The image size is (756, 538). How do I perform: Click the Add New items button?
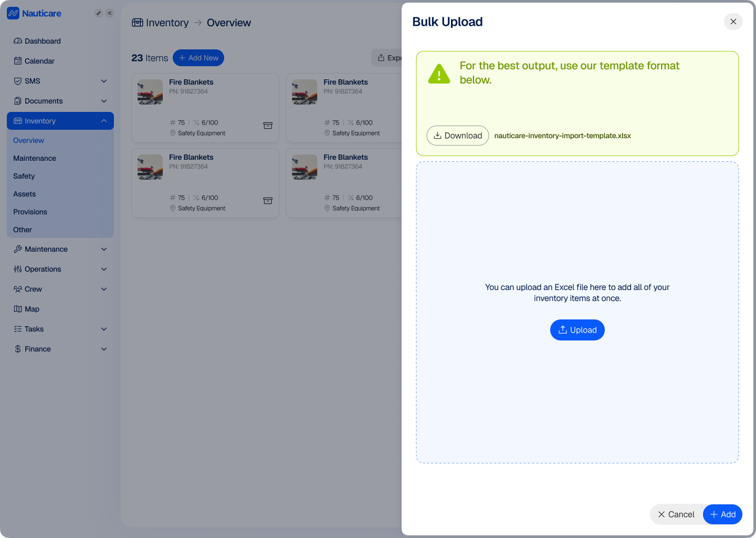click(198, 58)
